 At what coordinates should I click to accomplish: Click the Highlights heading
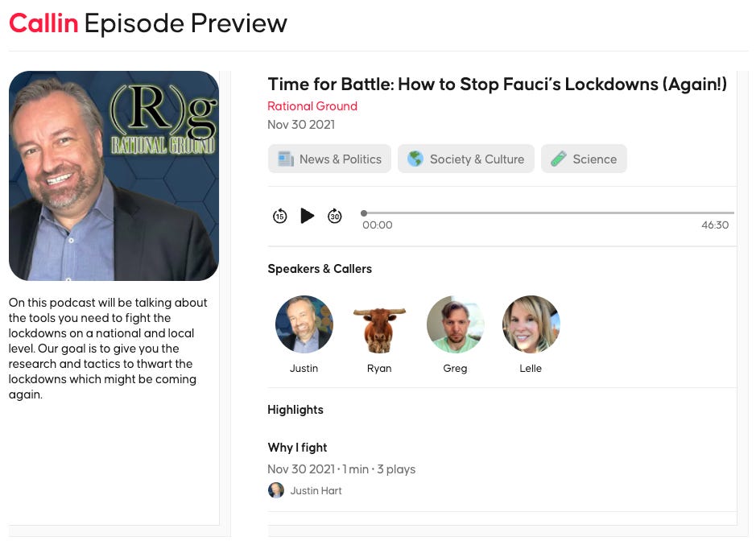click(295, 410)
